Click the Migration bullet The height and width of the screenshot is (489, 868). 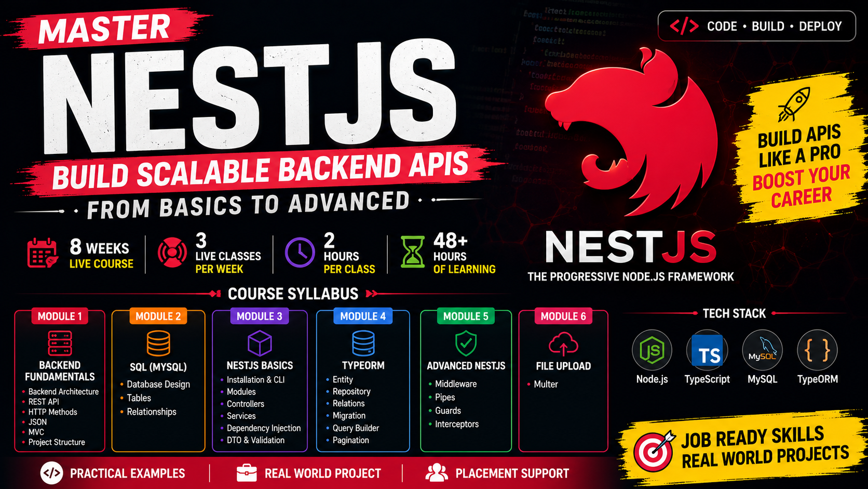349,416
